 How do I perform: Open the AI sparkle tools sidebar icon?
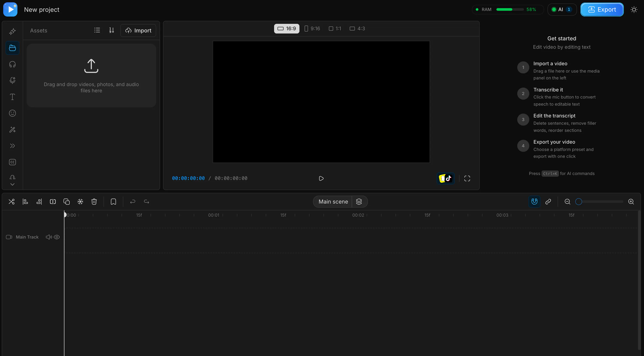coord(12,32)
